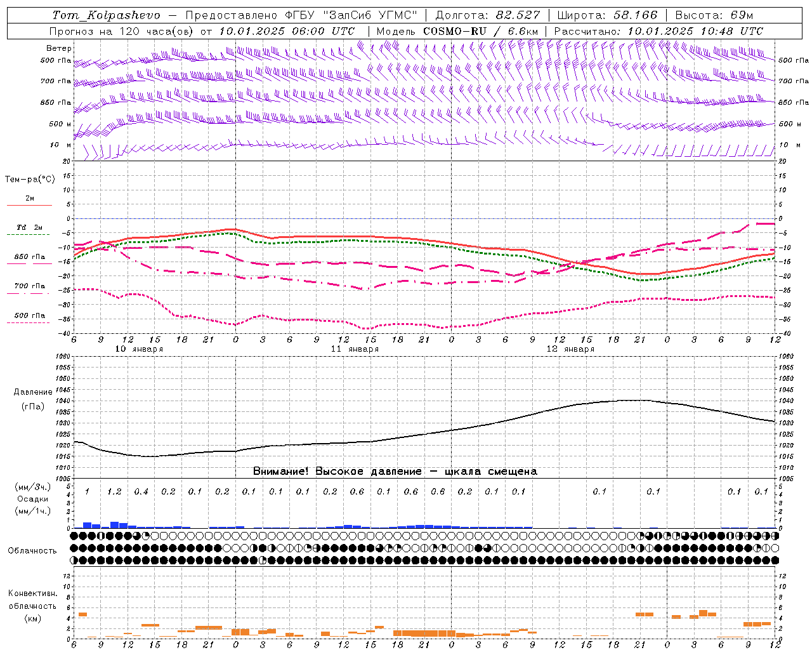Click the Облачность cloud cover label

(x=32, y=550)
